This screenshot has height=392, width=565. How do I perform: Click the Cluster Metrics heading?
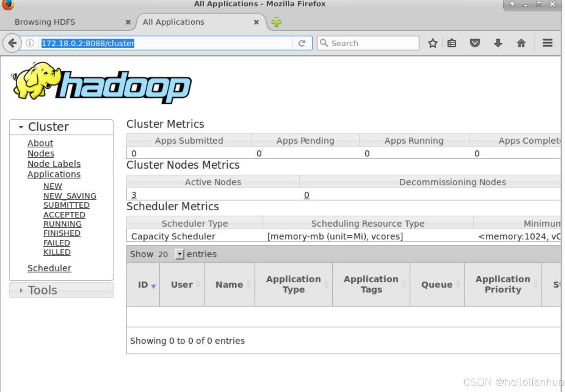(165, 124)
